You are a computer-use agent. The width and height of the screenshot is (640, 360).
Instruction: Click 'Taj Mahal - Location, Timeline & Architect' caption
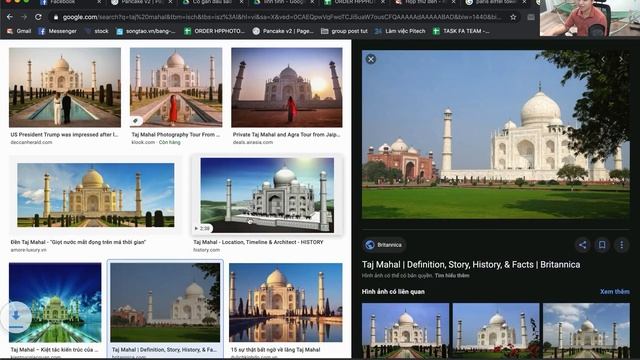pyautogui.click(x=258, y=242)
